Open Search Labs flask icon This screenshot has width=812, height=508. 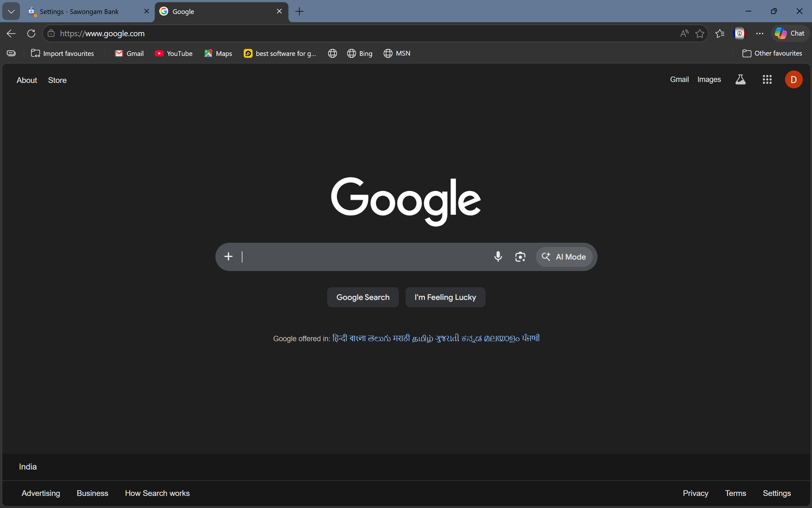tap(740, 79)
